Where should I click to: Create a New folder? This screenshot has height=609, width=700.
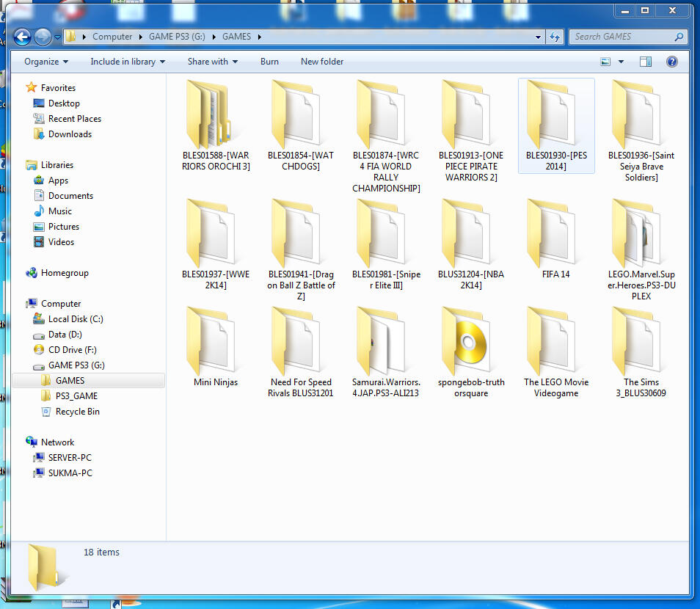(x=322, y=62)
